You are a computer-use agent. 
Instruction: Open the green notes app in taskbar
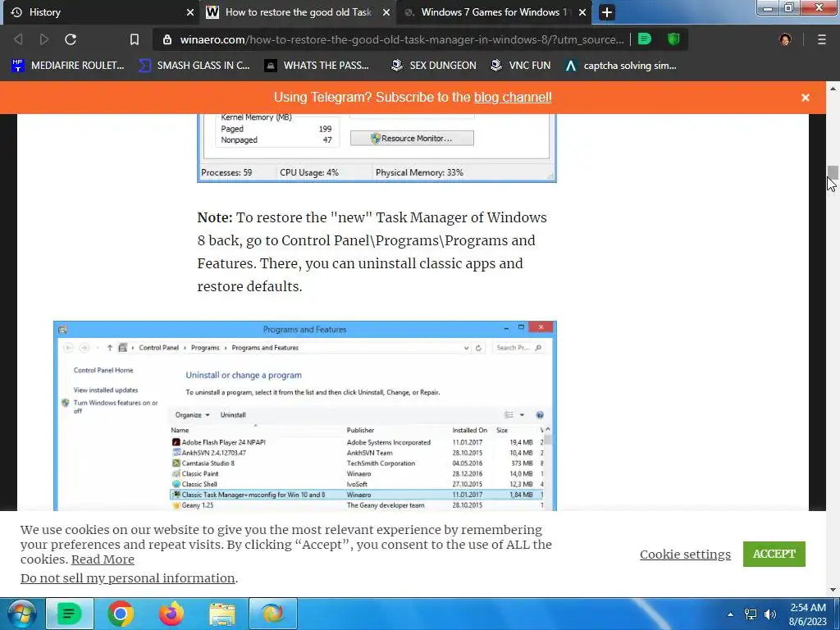[70, 614]
